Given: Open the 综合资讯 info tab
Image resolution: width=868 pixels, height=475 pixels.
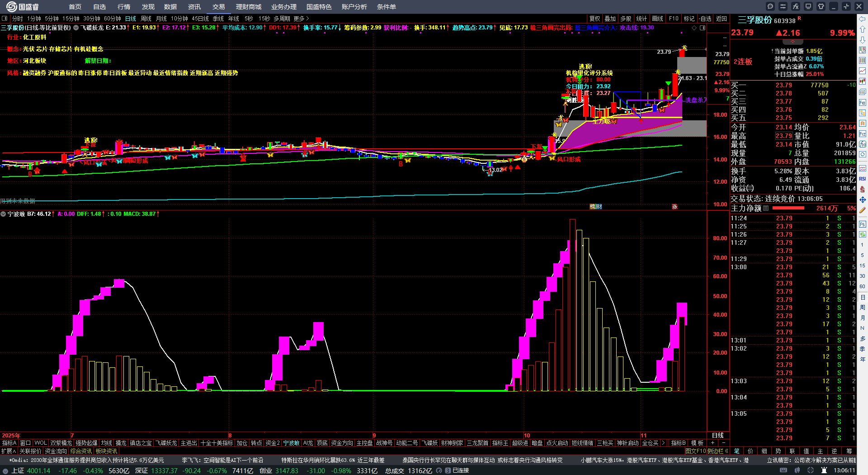Looking at the screenshot, I should (81, 451).
